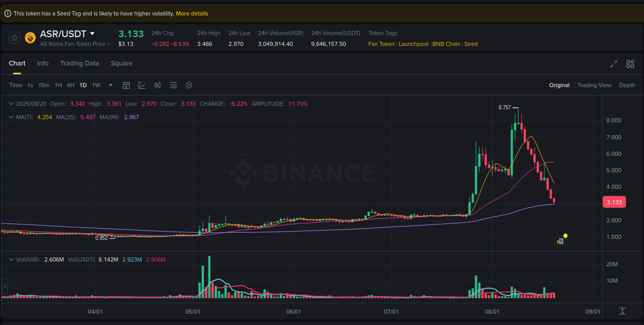
Task: Expand the extra timeframe options dropdown
Action: (x=110, y=85)
